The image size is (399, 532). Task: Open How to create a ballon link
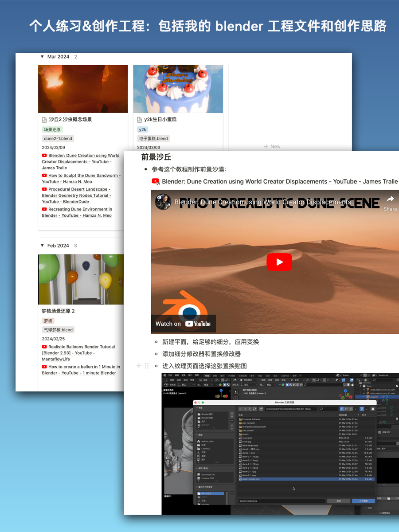tap(81, 370)
